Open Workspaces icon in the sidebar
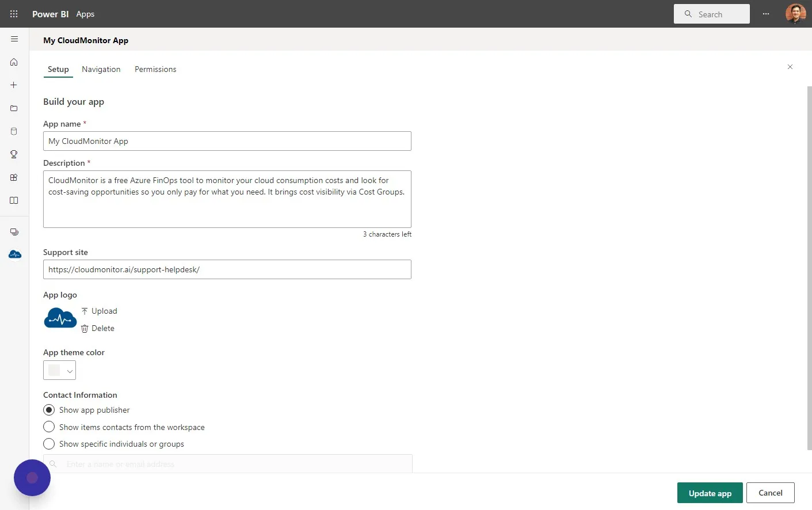 [14, 232]
